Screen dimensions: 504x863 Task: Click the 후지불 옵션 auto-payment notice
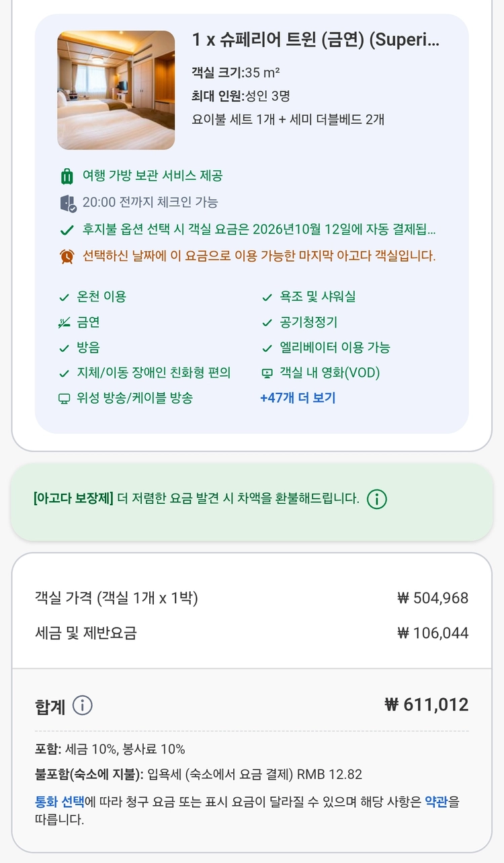pos(259,229)
